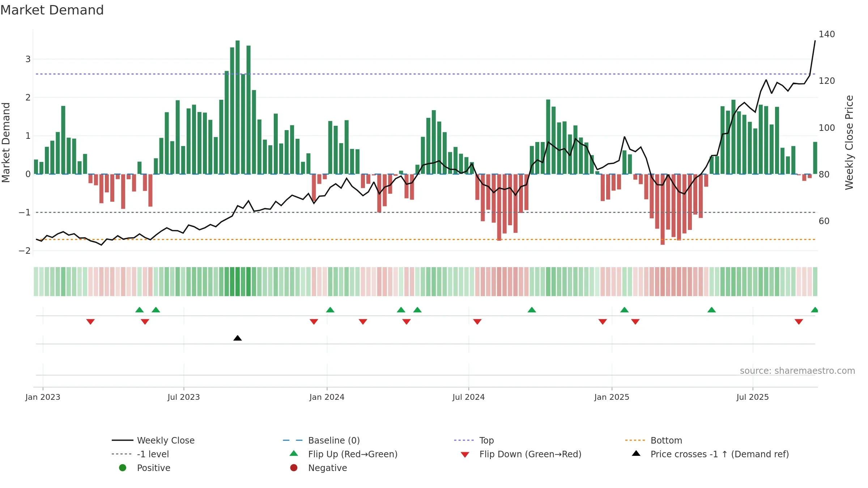
Task: Click the "Market Demand" chart title
Action: (52, 10)
